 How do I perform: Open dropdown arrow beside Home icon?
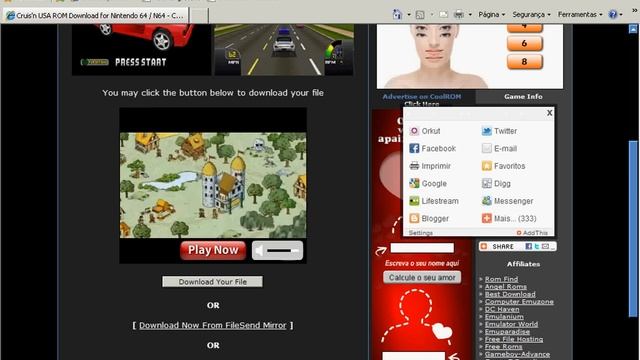(x=409, y=15)
